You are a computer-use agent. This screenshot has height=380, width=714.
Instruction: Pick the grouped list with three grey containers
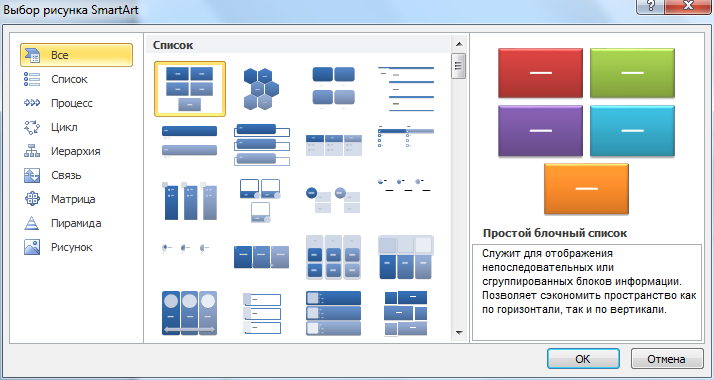tap(333, 257)
